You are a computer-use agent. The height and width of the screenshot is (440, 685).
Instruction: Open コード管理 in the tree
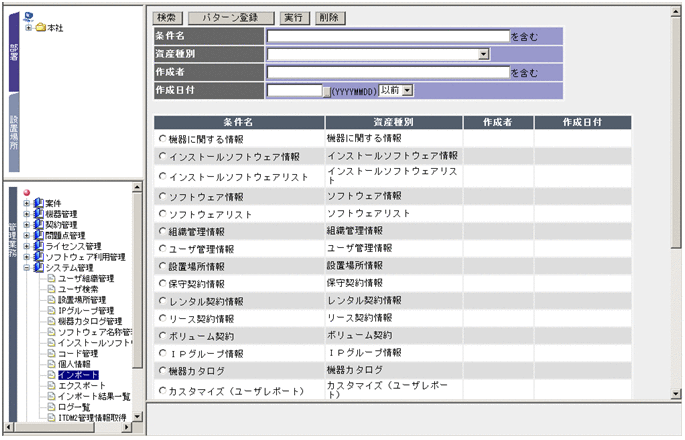click(x=78, y=353)
